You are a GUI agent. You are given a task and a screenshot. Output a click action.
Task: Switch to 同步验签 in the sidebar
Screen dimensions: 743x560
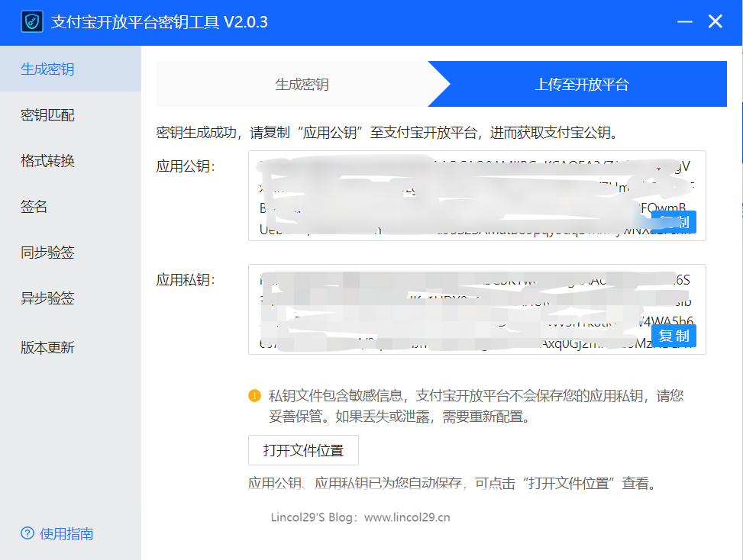pos(47,253)
